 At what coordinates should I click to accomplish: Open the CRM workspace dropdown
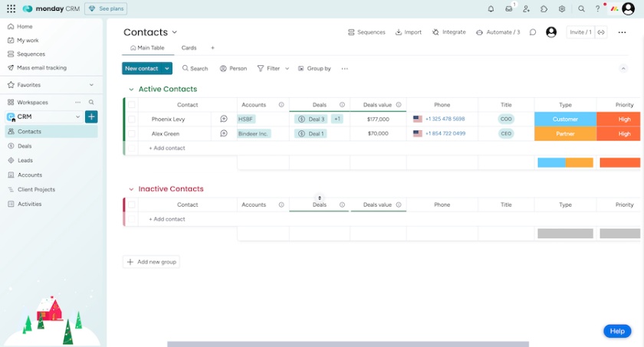pyautogui.click(x=77, y=116)
